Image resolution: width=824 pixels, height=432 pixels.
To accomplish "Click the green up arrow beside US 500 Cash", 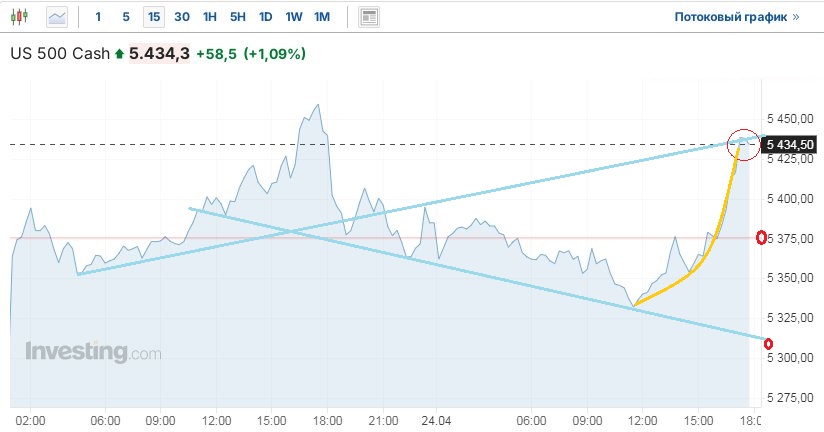I will pyautogui.click(x=120, y=53).
